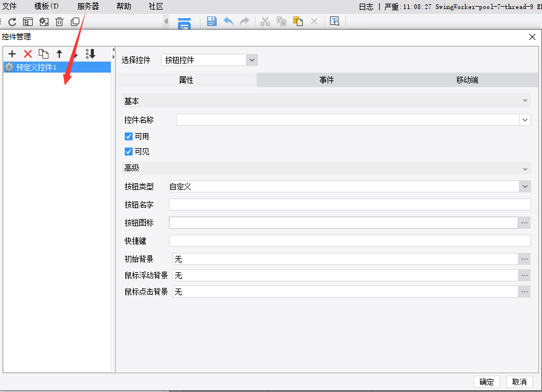Click the gray copy icon in the main toolbar
This screenshot has width=542, height=392.
tap(282, 21)
